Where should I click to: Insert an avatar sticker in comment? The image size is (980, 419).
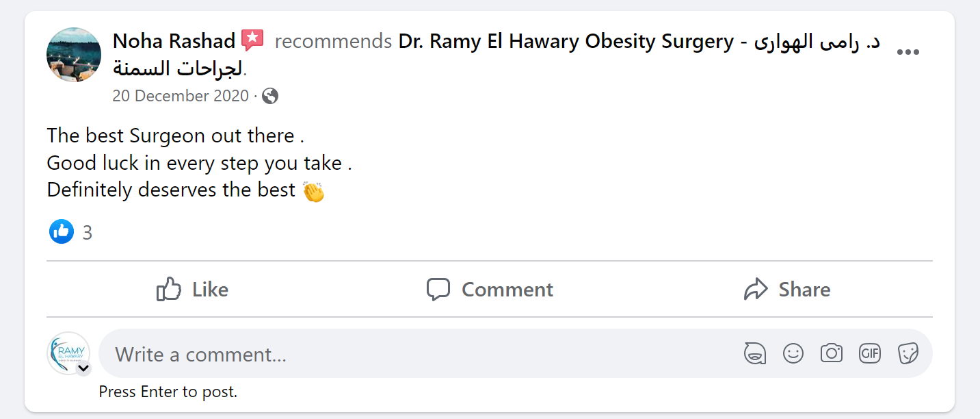click(x=755, y=354)
